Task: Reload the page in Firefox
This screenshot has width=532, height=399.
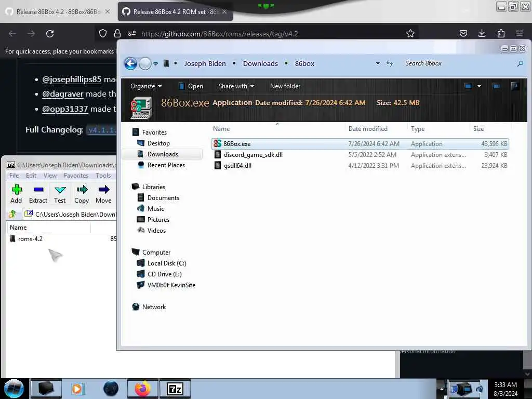Action: coord(50,34)
